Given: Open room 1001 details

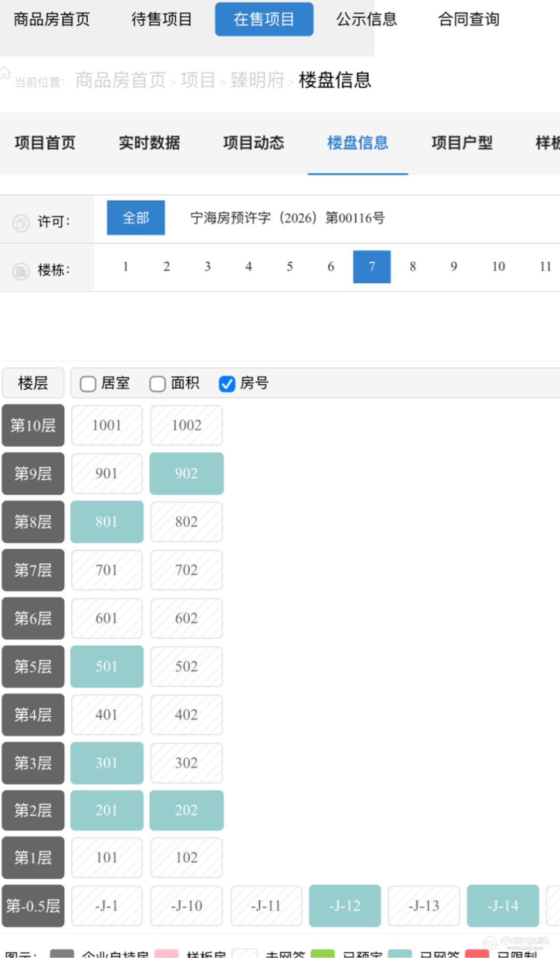Looking at the screenshot, I should point(107,425).
